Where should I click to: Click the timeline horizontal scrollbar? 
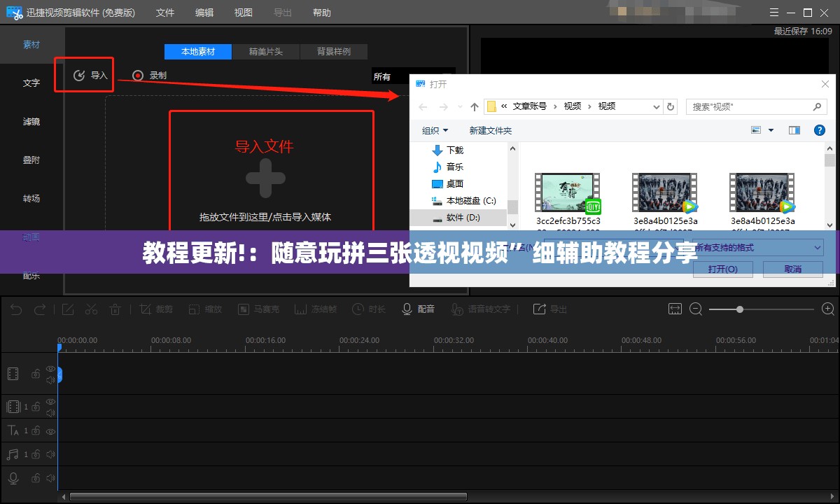pyautogui.click(x=269, y=497)
